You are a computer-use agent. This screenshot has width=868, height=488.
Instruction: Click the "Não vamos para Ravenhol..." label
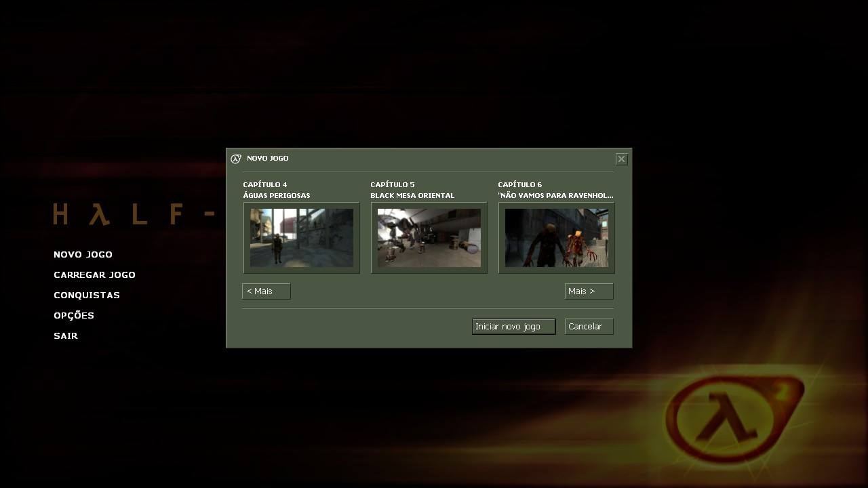pos(555,196)
